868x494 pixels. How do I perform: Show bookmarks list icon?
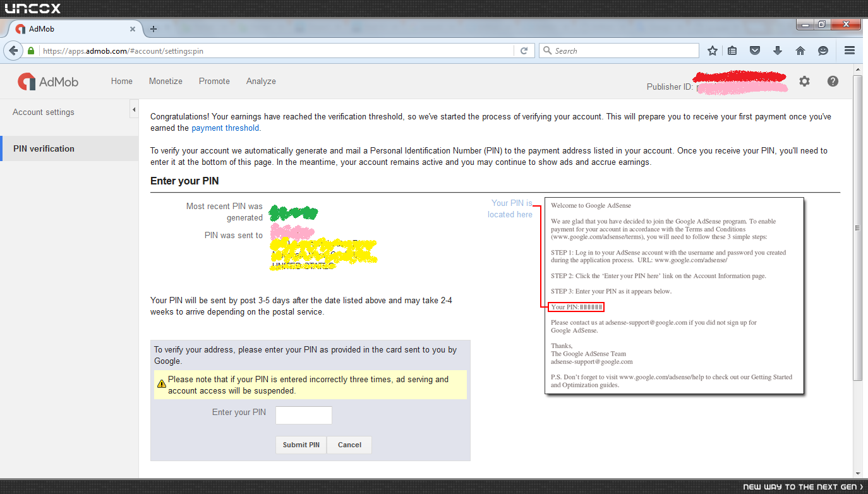pos(732,51)
